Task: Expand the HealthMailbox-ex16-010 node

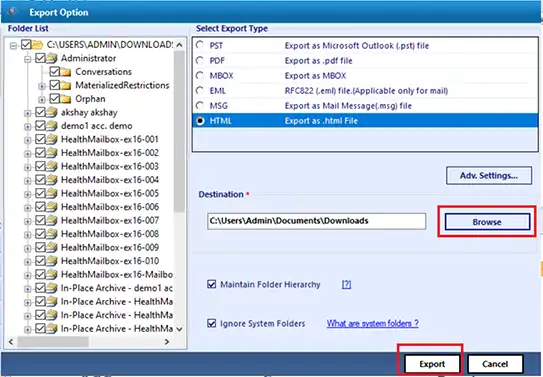Action: pyautogui.click(x=27, y=262)
